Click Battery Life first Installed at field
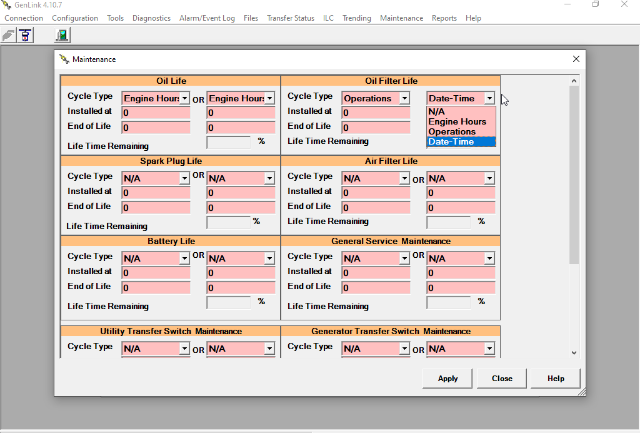640x433 pixels. coord(156,273)
